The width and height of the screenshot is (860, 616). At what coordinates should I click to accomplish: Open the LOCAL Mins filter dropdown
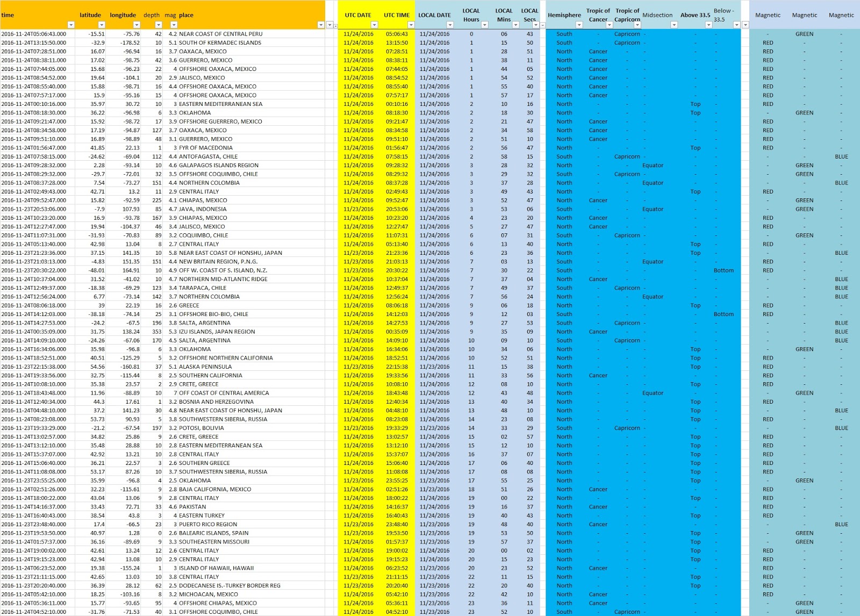[x=515, y=25]
